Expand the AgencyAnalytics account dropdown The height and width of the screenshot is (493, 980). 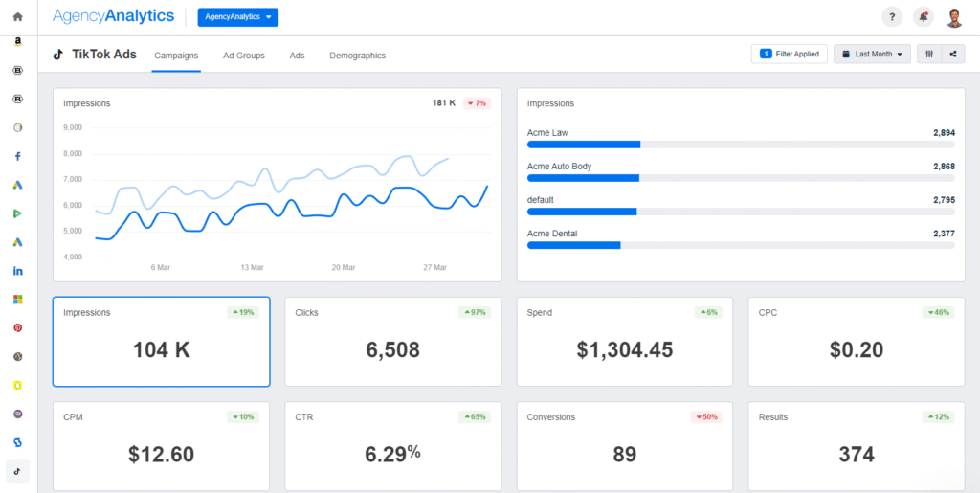[238, 17]
